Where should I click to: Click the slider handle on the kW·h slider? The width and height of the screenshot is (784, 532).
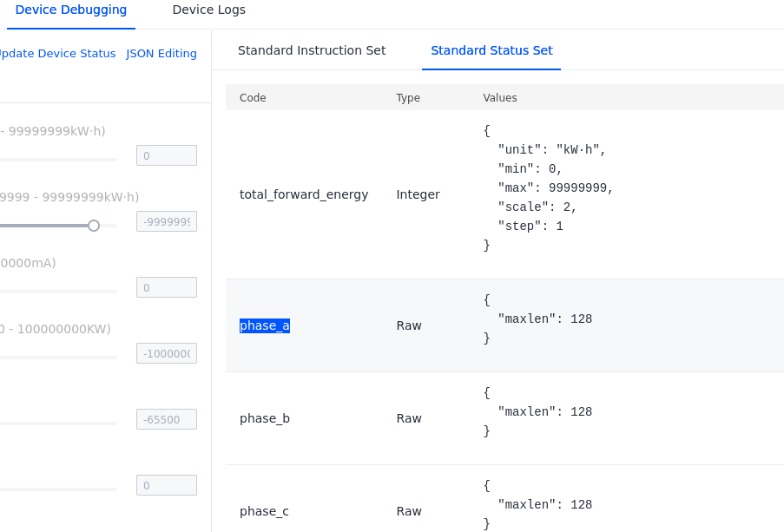[94, 226]
